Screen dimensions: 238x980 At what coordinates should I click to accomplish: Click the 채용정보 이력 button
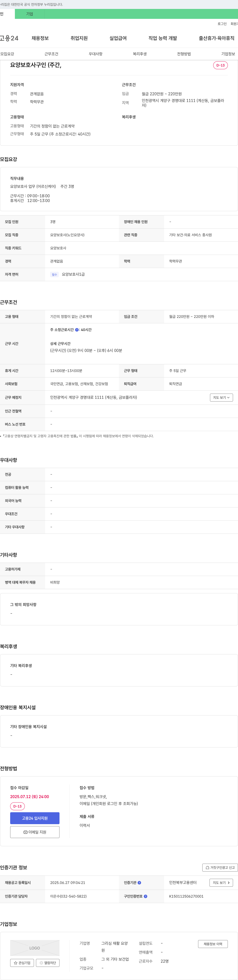[x=213, y=944]
